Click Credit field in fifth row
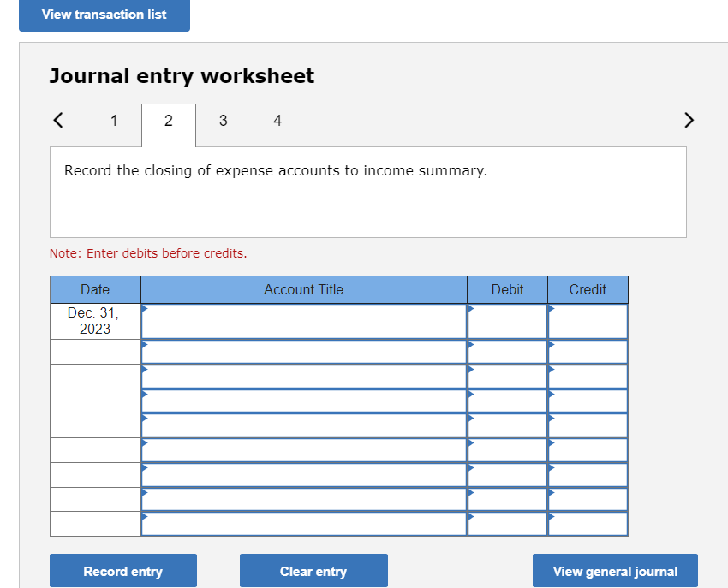 [x=588, y=425]
